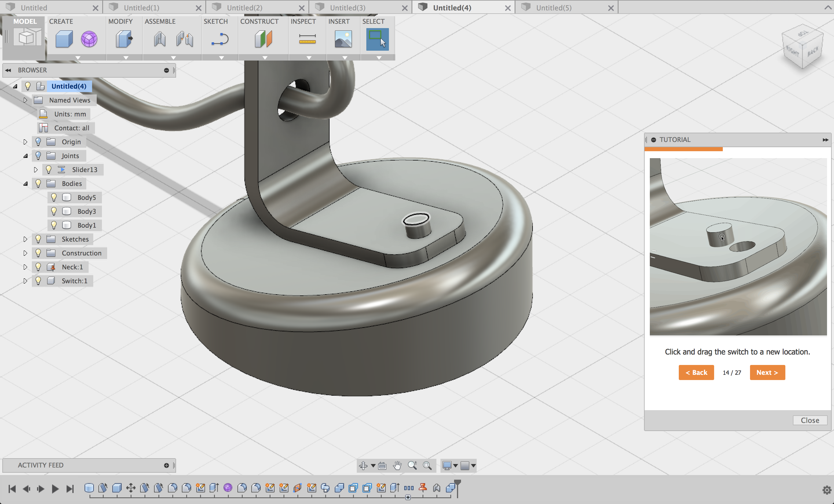Toggle the Neck:1 component visibility
834x504 pixels.
pyautogui.click(x=38, y=267)
